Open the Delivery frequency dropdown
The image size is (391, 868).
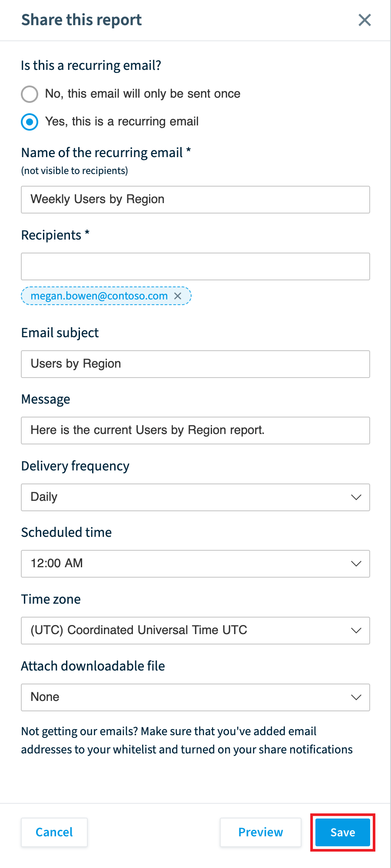[x=195, y=497]
